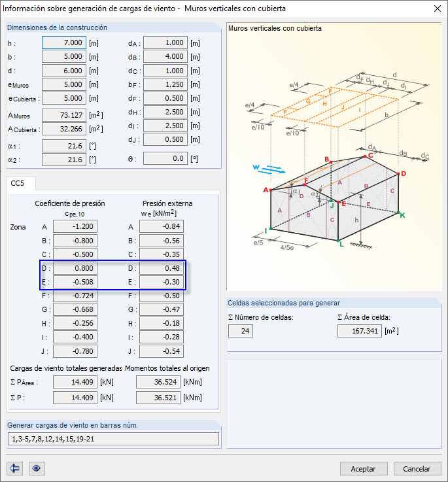
Task: Click the back arrow icon button
Action: 14,468
